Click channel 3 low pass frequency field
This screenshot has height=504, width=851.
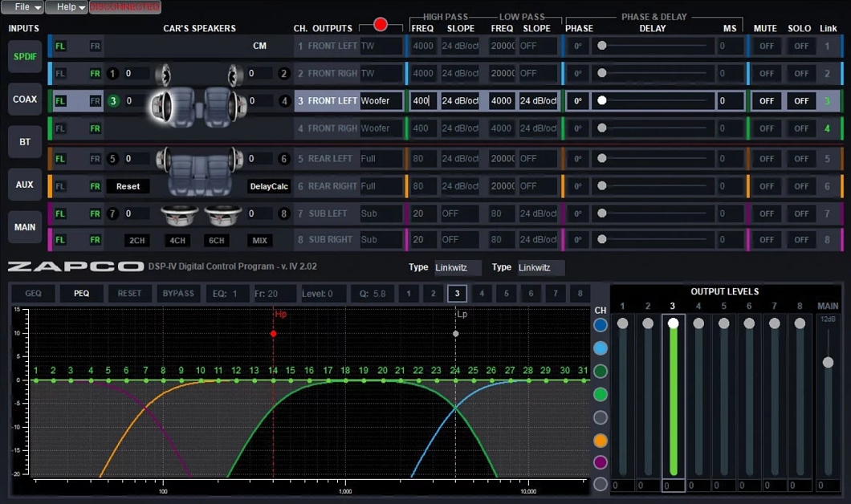(x=502, y=101)
